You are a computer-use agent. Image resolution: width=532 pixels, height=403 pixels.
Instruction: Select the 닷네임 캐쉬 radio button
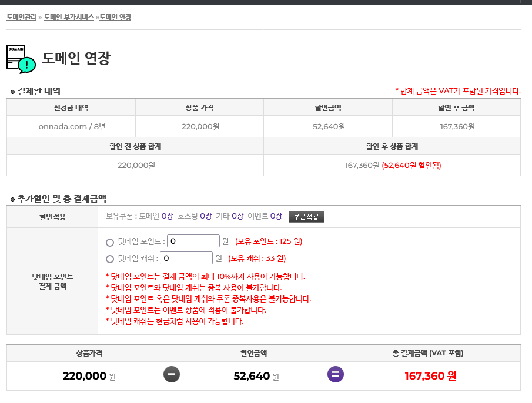coord(110,259)
